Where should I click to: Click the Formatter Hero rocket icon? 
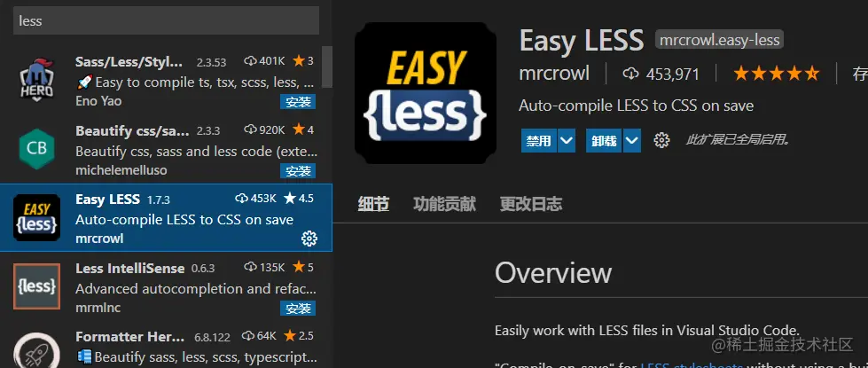(36, 350)
